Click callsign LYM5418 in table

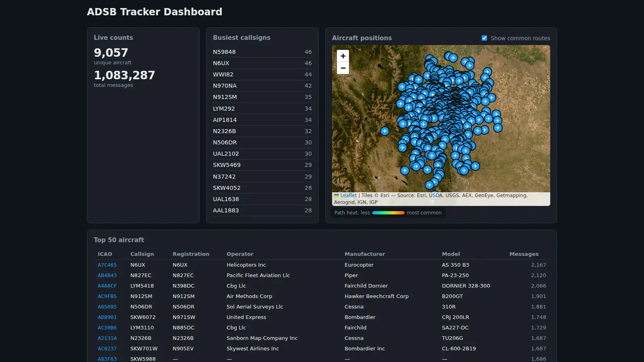[142, 286]
